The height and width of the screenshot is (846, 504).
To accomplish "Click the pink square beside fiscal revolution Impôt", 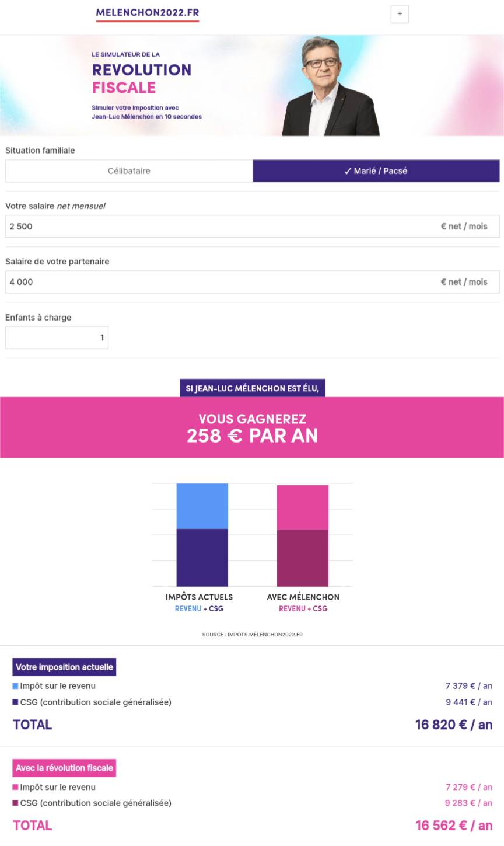I will click(x=15, y=787).
